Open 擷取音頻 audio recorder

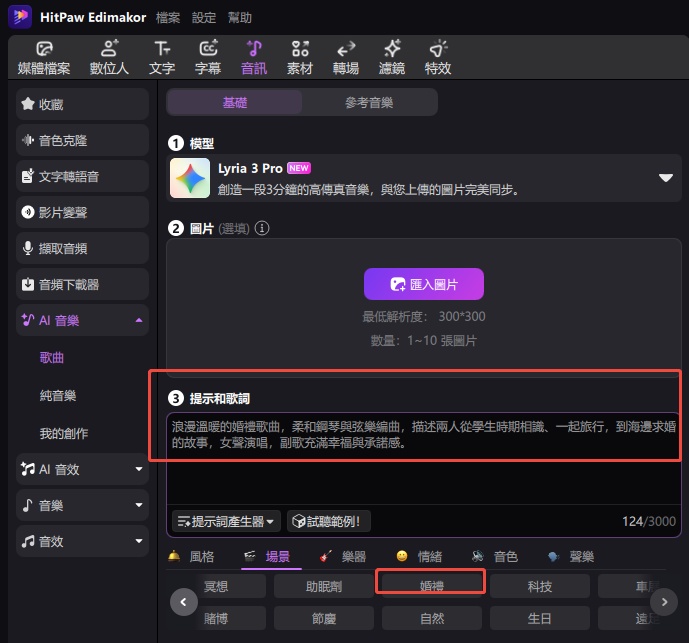coord(82,248)
